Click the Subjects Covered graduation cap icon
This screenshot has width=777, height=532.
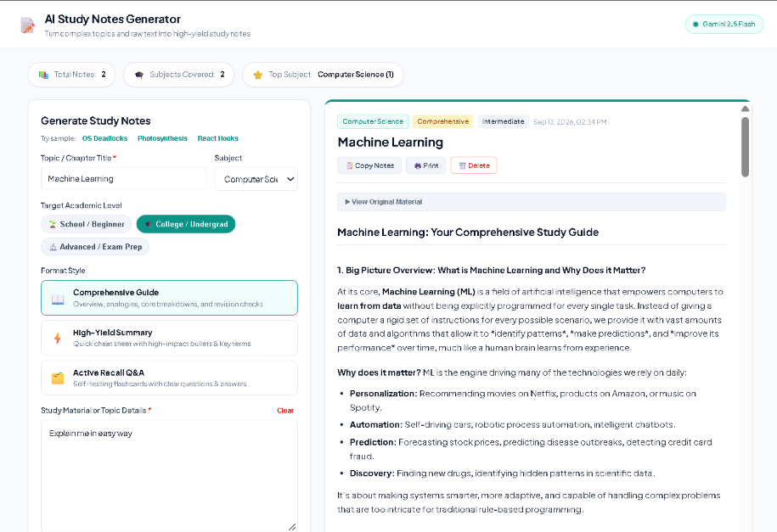pos(139,75)
